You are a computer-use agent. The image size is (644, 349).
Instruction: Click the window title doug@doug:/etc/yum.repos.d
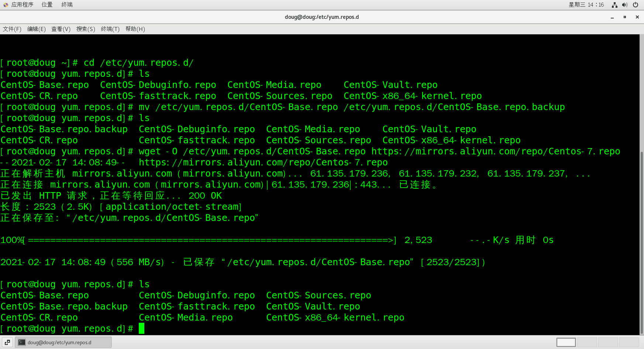coord(322,17)
